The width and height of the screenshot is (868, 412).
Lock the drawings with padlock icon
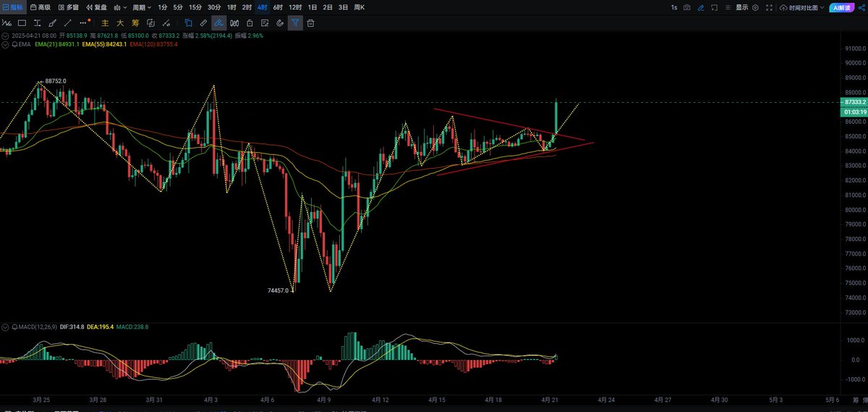coord(250,23)
